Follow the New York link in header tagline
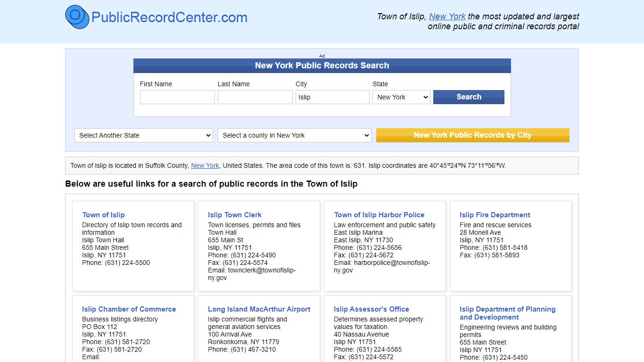 click(447, 16)
